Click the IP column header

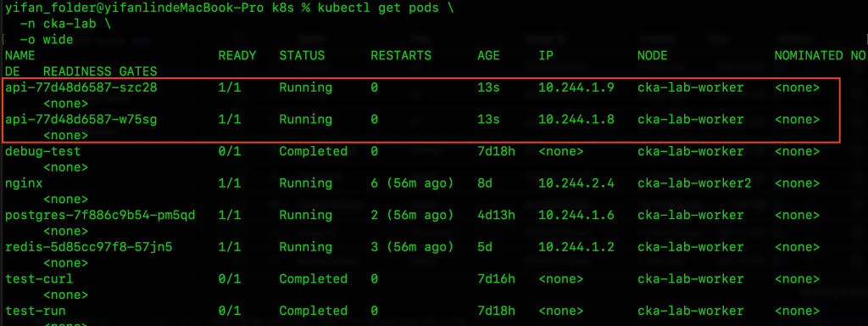(546, 55)
